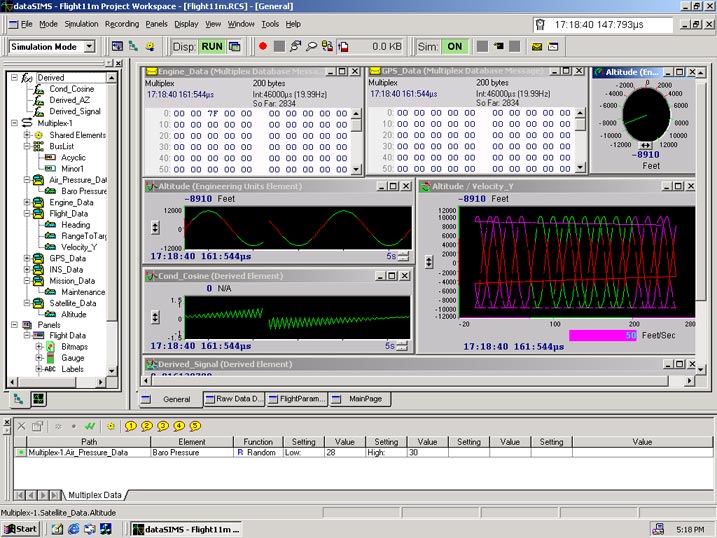Click the red record button in toolbar
The height and width of the screenshot is (538, 717).
pyautogui.click(x=263, y=46)
